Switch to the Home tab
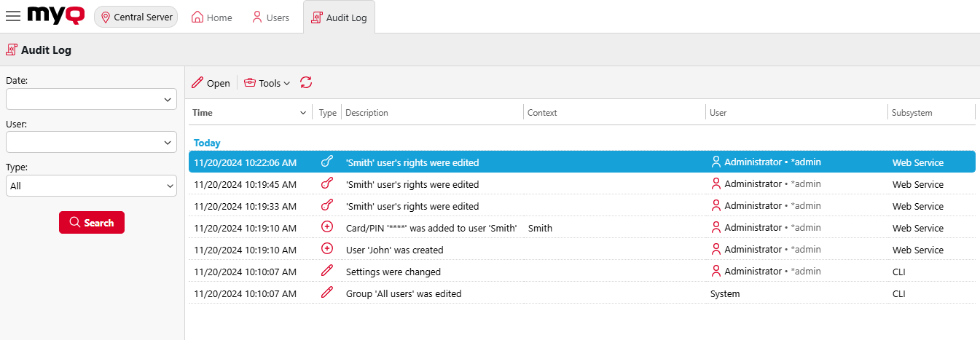This screenshot has width=980, height=340. pos(212,17)
